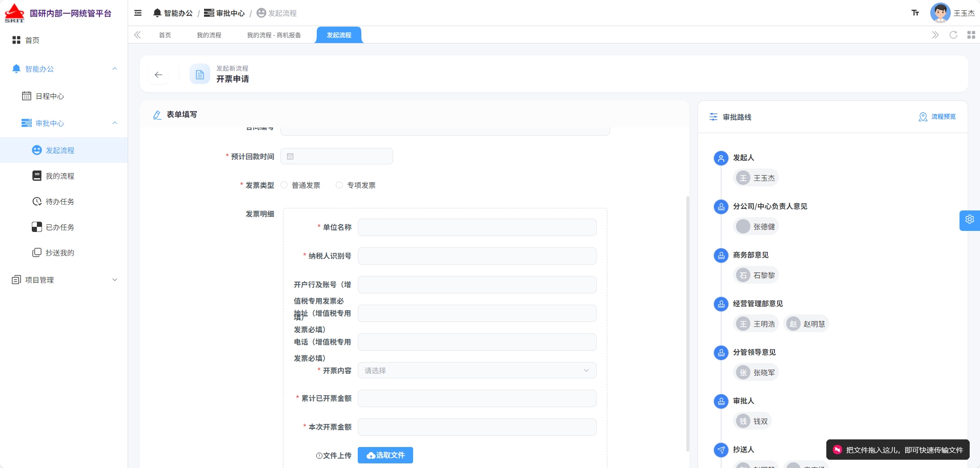Click the 分管领导意见 stamp icon
This screenshot has width=980, height=468.
pyautogui.click(x=721, y=353)
